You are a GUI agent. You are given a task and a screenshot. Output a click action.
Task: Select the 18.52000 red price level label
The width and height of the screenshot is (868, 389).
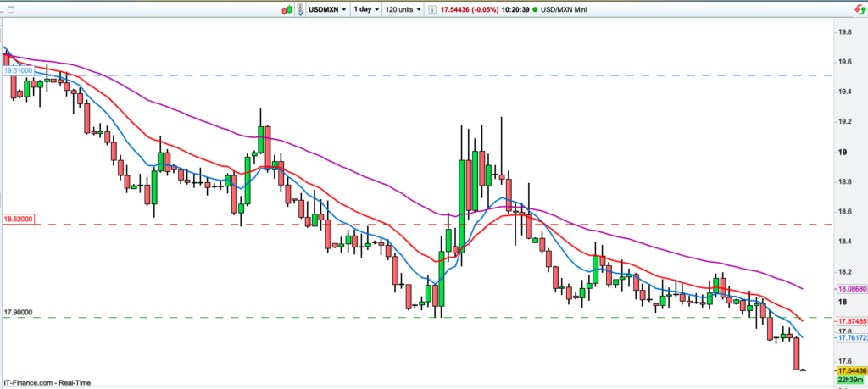[x=19, y=219]
